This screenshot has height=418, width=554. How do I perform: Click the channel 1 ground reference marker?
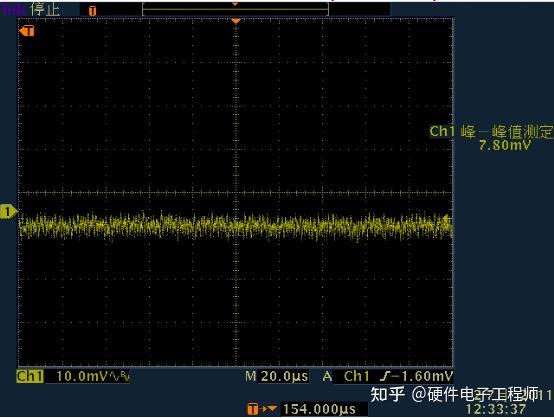pyautogui.click(x=8, y=212)
